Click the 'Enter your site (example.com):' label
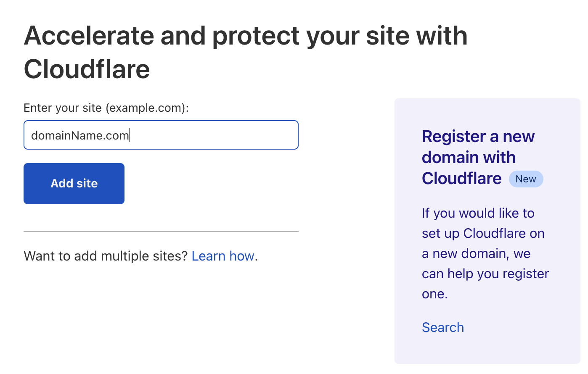The height and width of the screenshot is (374, 588). [106, 108]
